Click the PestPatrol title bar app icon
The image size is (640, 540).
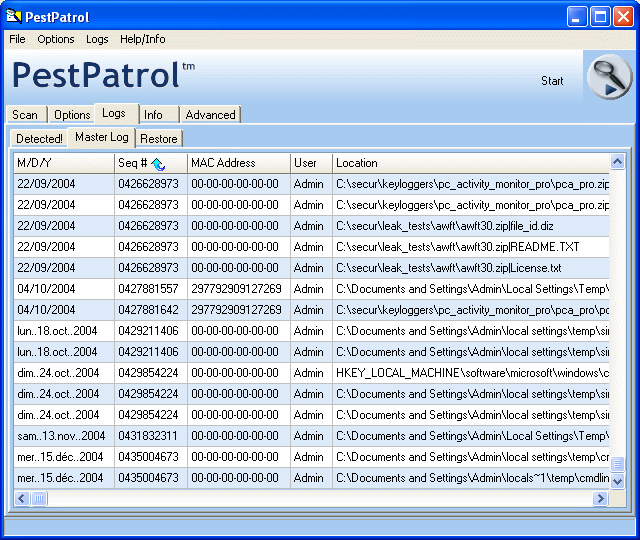coord(13,17)
